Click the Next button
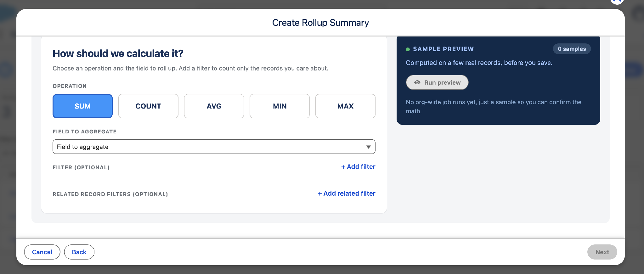The width and height of the screenshot is (644, 274). [602, 252]
